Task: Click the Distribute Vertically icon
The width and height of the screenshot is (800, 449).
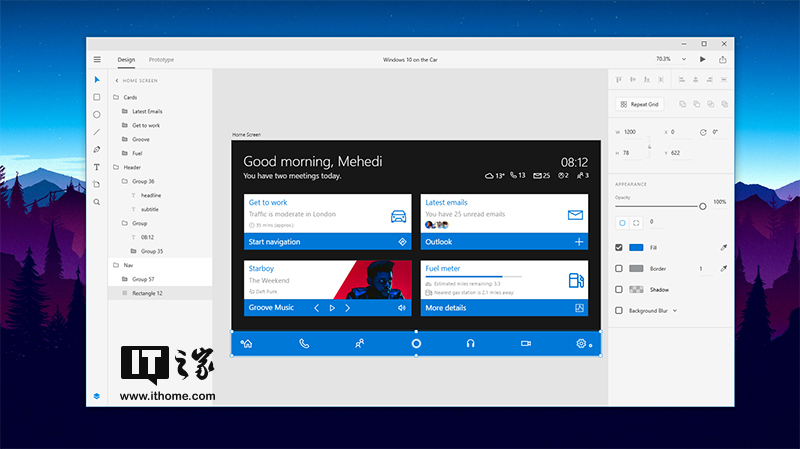Action: coord(661,80)
